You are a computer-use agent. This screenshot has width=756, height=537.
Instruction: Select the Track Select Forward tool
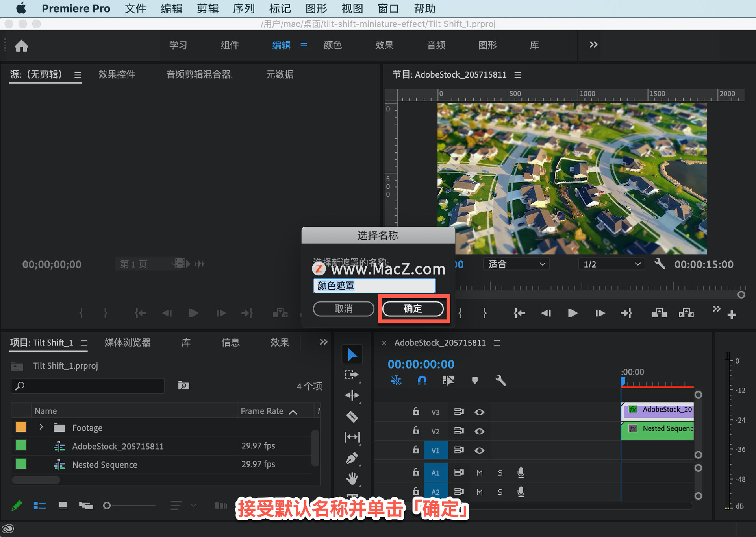click(x=352, y=375)
